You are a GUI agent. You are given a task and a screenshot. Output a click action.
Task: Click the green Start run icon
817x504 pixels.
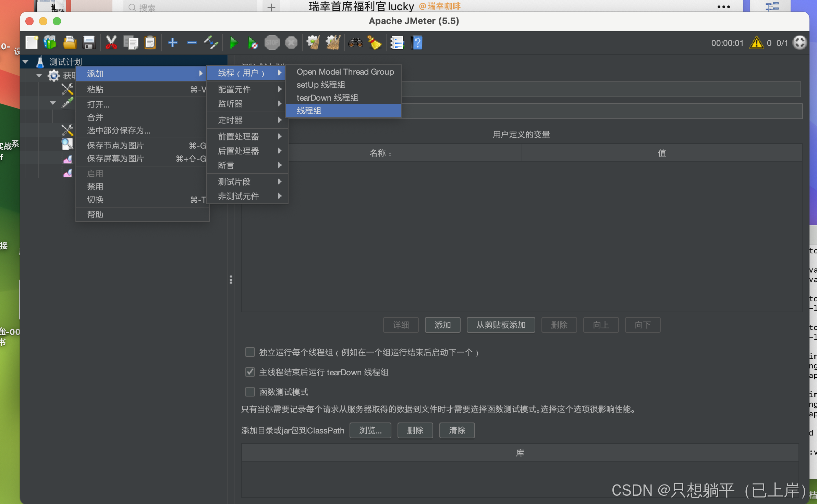[234, 43]
